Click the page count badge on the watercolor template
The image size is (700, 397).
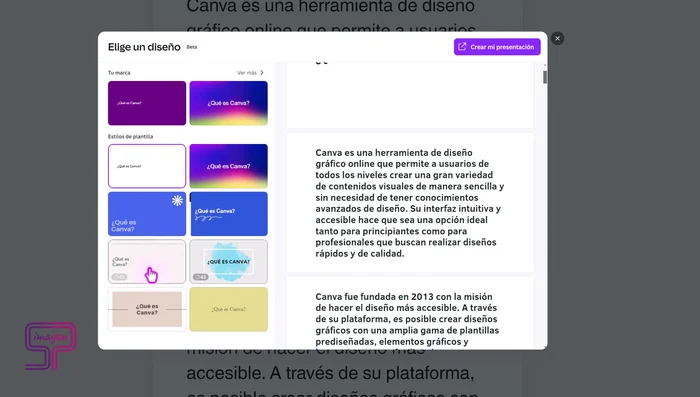click(x=201, y=277)
